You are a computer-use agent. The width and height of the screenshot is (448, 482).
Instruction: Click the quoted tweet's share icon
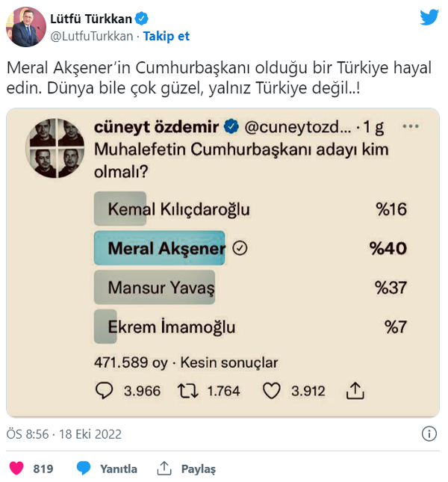tap(355, 390)
